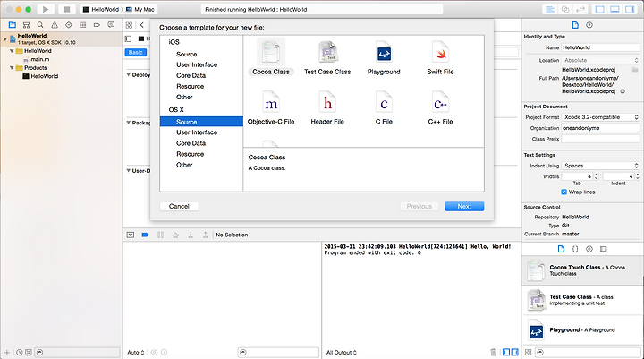Open the Auto variables dropdown
This screenshot has width=644, height=359.
(x=136, y=353)
